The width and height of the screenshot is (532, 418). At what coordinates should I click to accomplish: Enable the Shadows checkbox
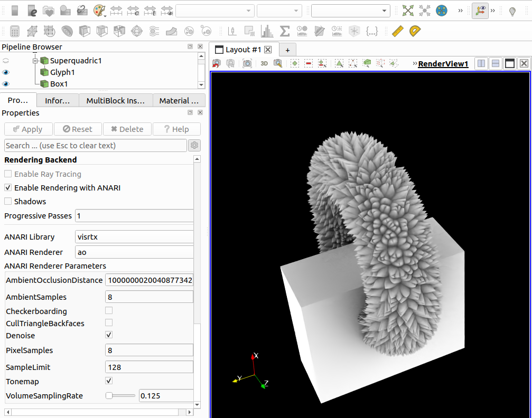8,201
